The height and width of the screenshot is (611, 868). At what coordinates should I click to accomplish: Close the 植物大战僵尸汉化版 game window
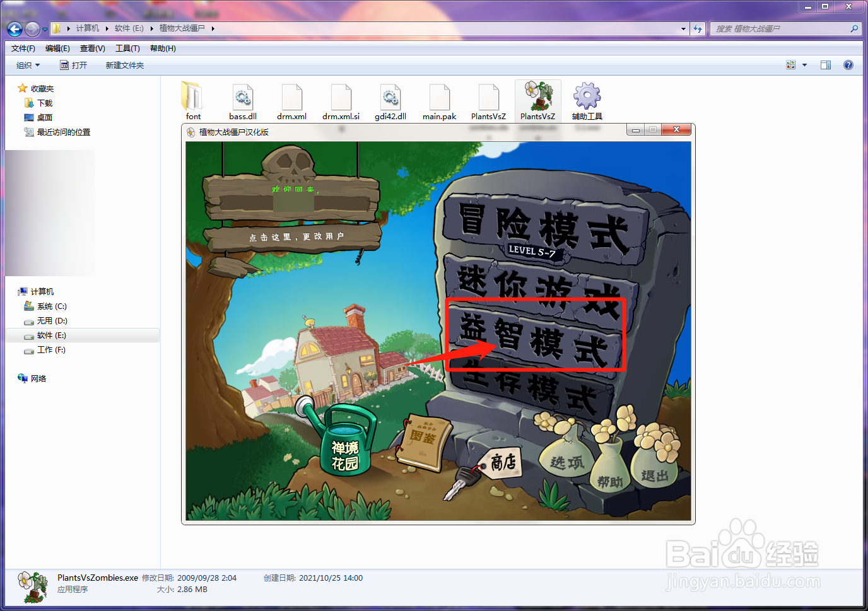[x=676, y=130]
